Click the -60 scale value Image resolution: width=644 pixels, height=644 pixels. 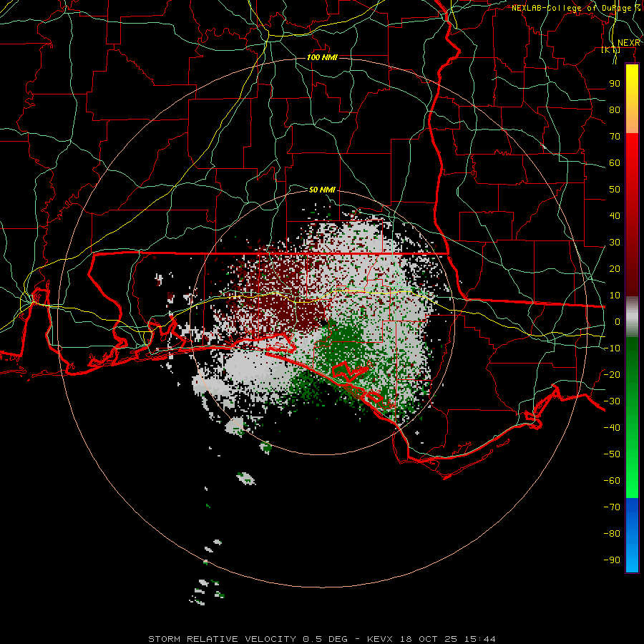[612, 481]
